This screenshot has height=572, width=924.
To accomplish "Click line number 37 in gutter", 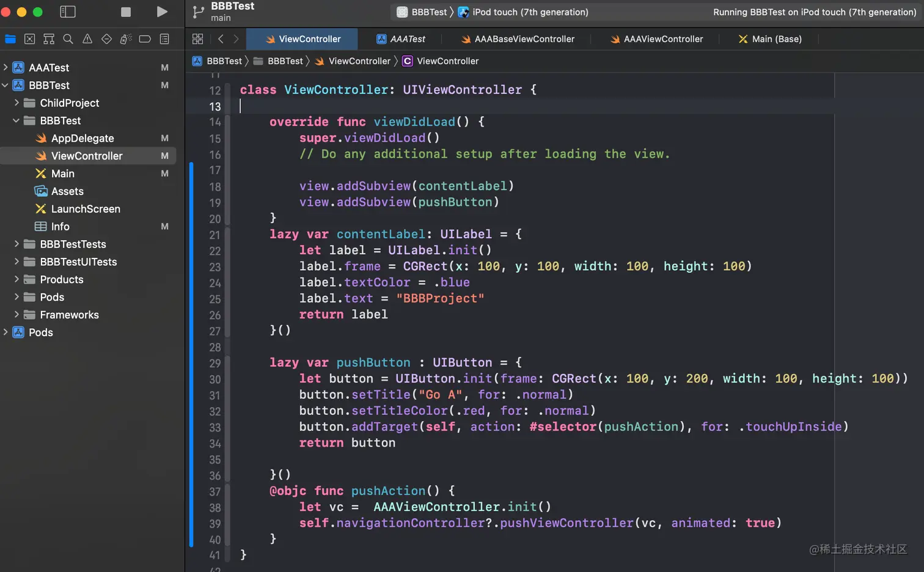I will point(215,492).
